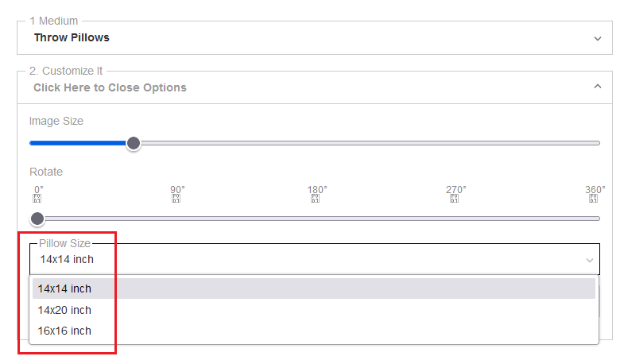The width and height of the screenshot is (624, 364).
Task: Click the Pillow Size dropdown arrow
Action: (x=590, y=260)
